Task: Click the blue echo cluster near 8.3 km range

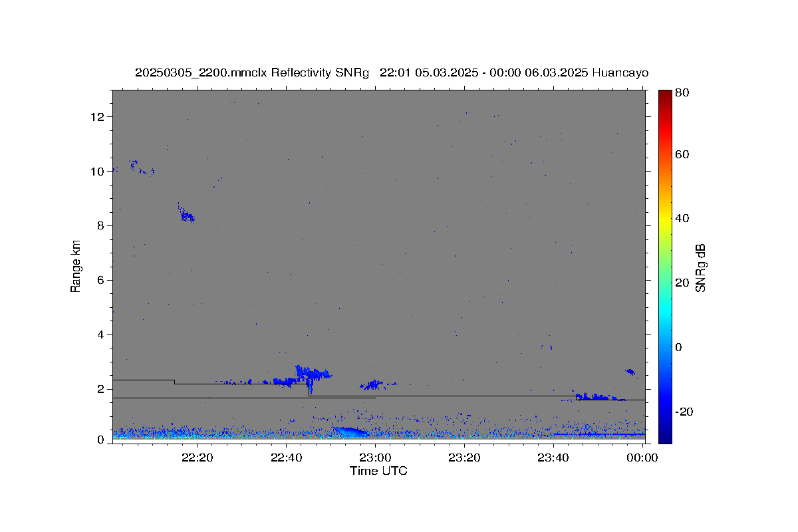Action: [x=186, y=214]
